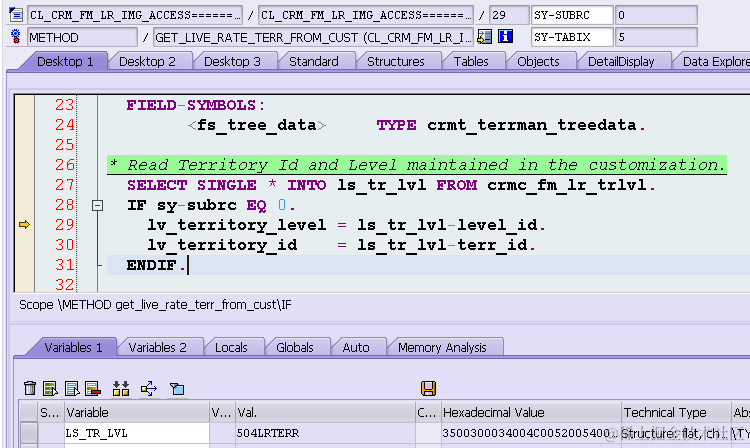Open the DetailDisplay tab

click(x=621, y=62)
